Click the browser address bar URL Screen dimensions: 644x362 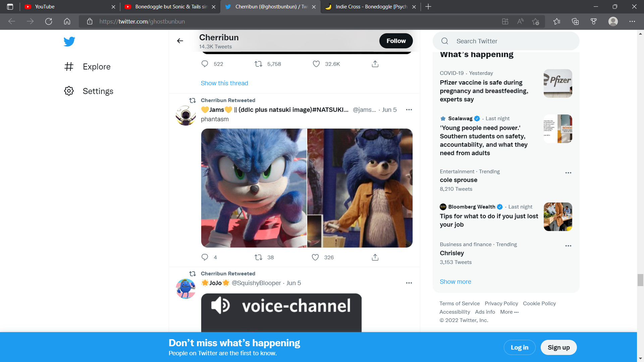142,21
